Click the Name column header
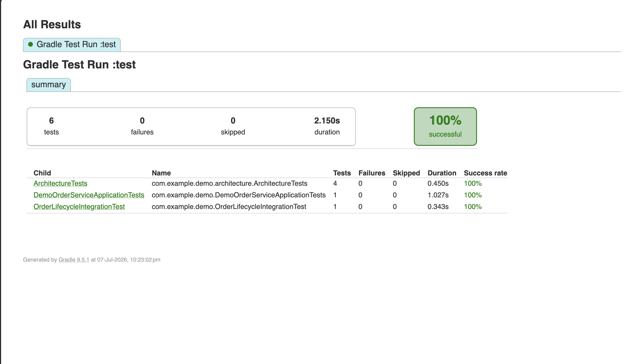 point(161,173)
